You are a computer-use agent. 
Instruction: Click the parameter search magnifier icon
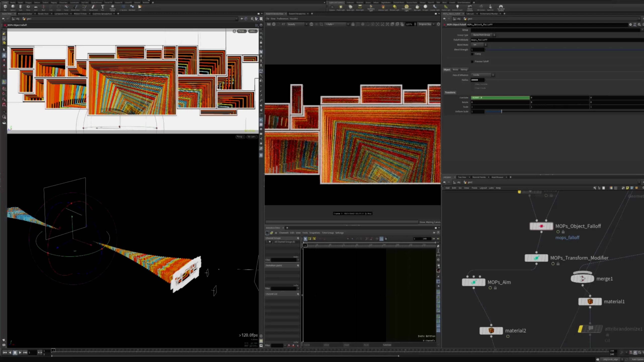click(639, 25)
